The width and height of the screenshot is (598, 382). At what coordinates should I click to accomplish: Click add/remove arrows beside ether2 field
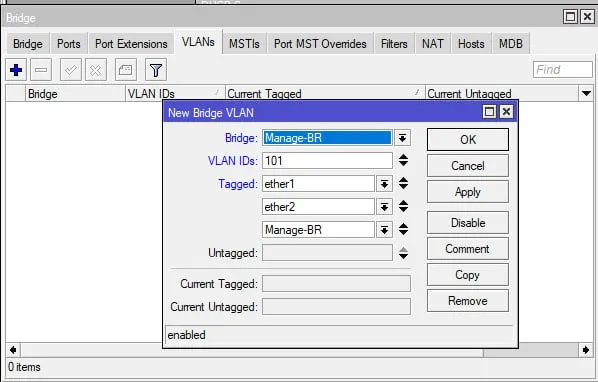[x=403, y=206]
